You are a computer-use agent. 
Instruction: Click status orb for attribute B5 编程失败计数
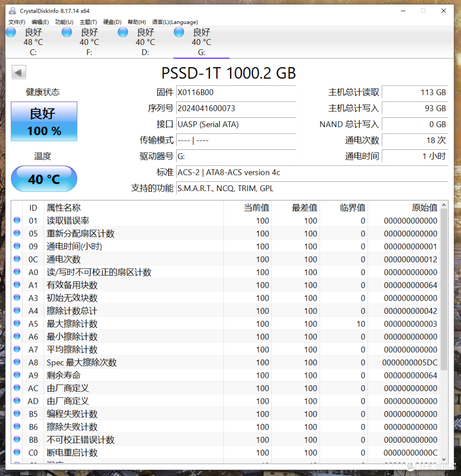point(17,413)
